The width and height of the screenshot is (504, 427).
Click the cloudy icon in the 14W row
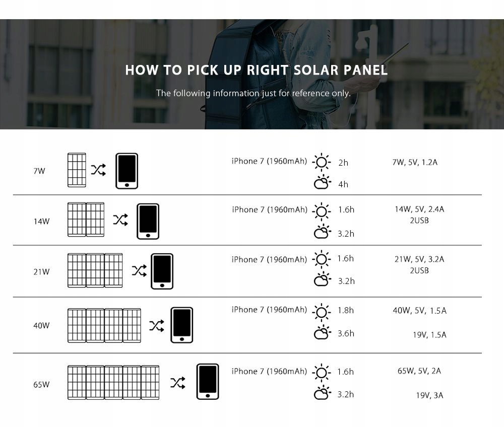(322, 232)
